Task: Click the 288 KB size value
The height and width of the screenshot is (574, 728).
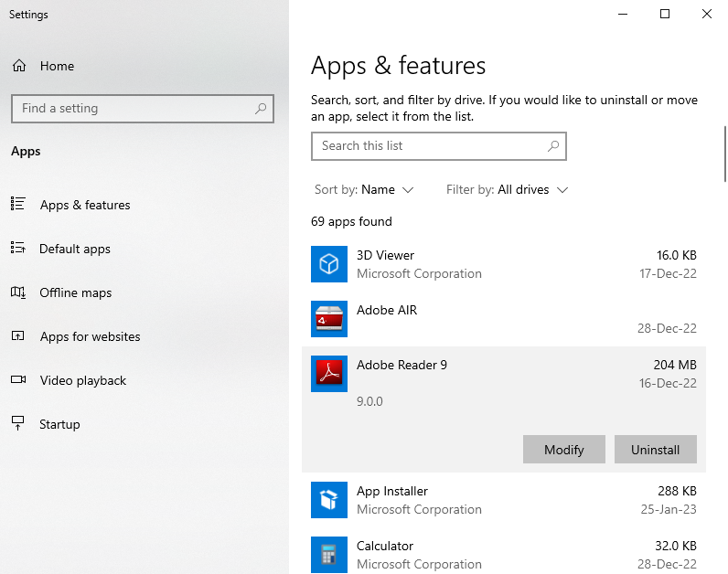Action: 677,491
